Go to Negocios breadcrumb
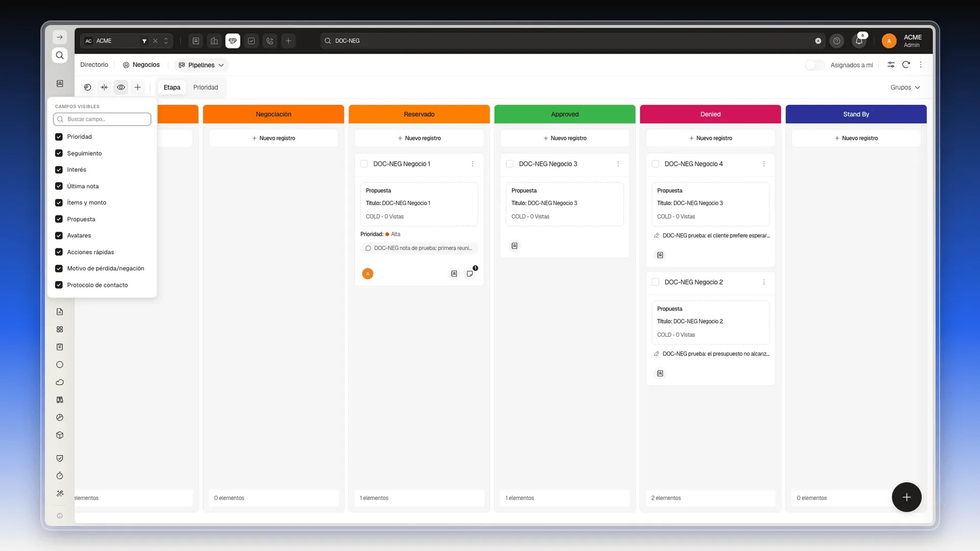The height and width of the screenshot is (551, 980). 141,65
